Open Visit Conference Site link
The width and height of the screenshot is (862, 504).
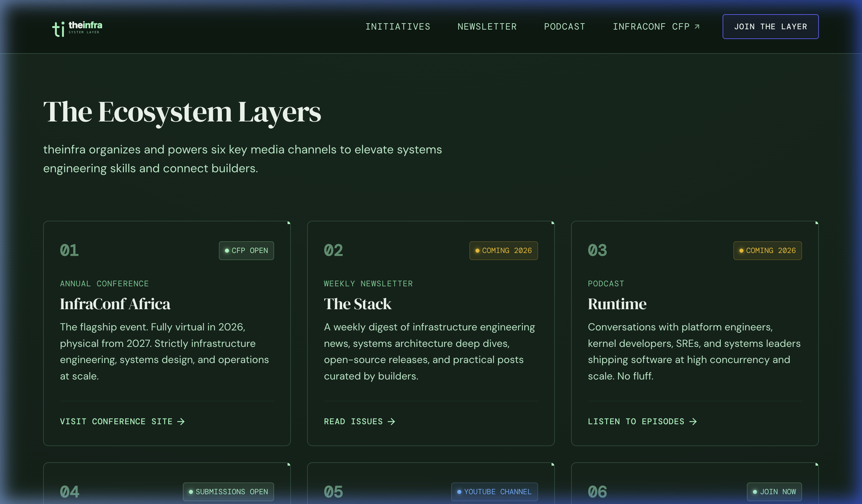click(x=122, y=422)
